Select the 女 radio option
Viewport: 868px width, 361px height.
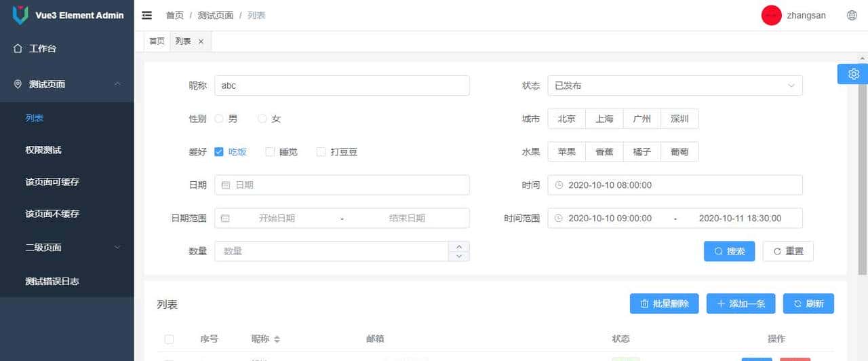(262, 119)
